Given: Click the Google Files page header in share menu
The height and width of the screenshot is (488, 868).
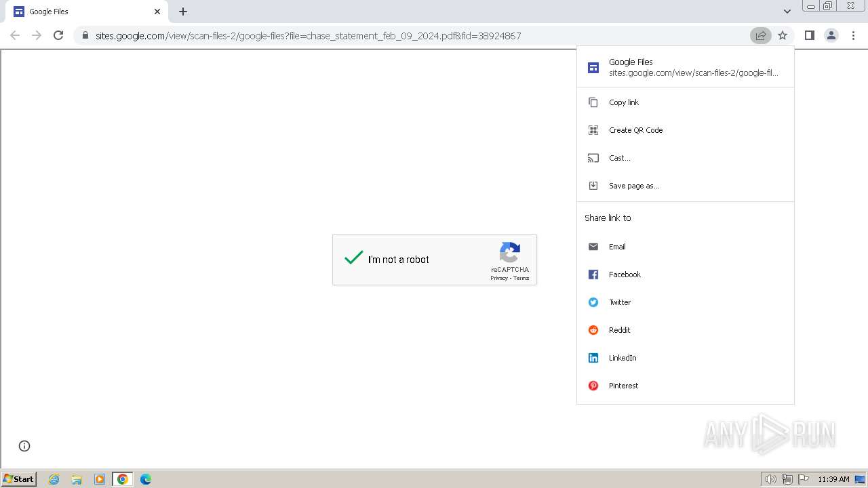Looking at the screenshot, I should click(685, 67).
